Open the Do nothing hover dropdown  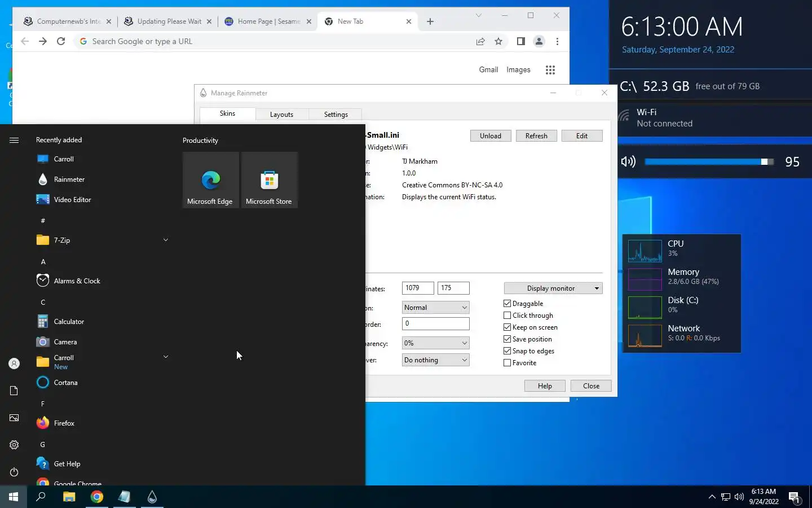tap(435, 360)
